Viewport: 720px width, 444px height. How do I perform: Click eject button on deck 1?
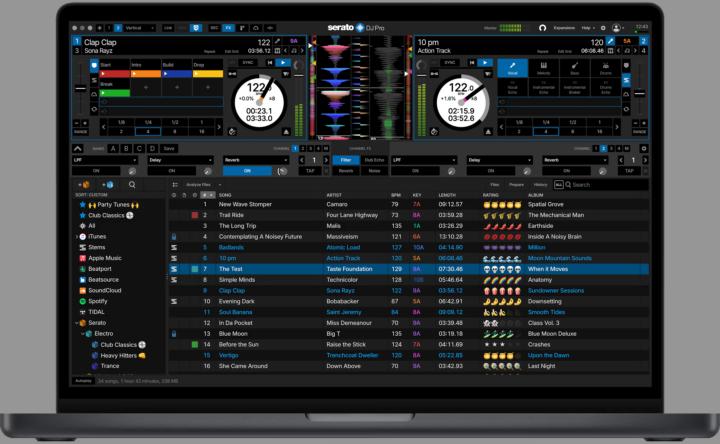coord(286,132)
